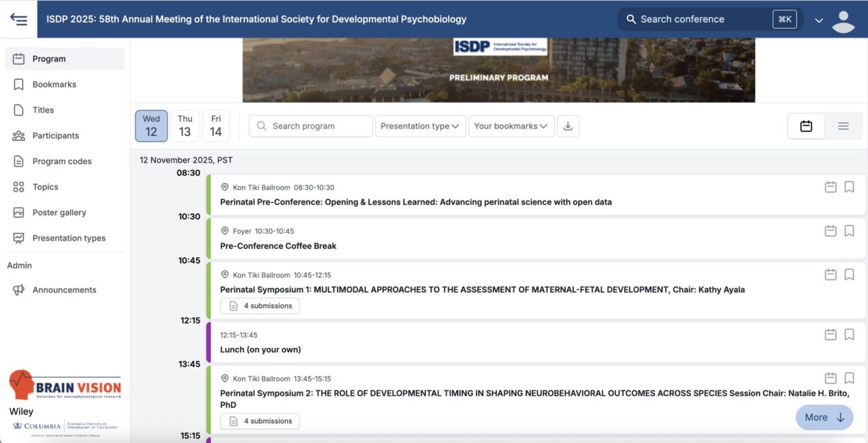Click the Wiley sponsor name
The height and width of the screenshot is (443, 868).
[x=21, y=412]
